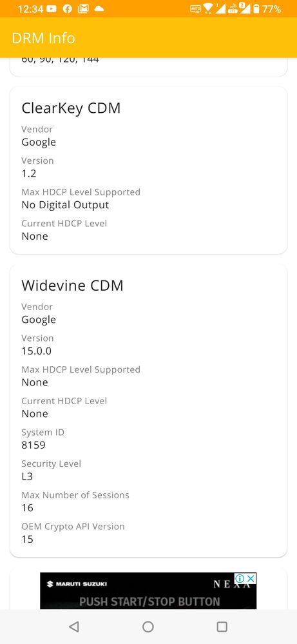Tap the Android back navigation triangle
The image size is (297, 644).
click(74, 627)
